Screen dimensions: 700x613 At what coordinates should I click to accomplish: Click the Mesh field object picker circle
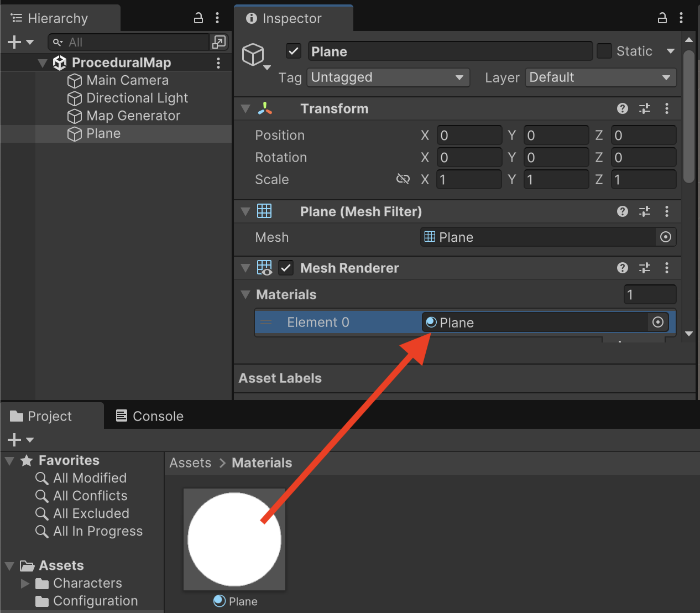[x=666, y=237]
